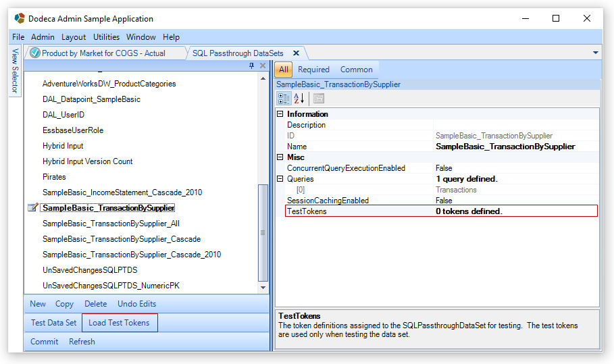Collapse the Misc category
The height and width of the screenshot is (364, 614).
click(280, 157)
